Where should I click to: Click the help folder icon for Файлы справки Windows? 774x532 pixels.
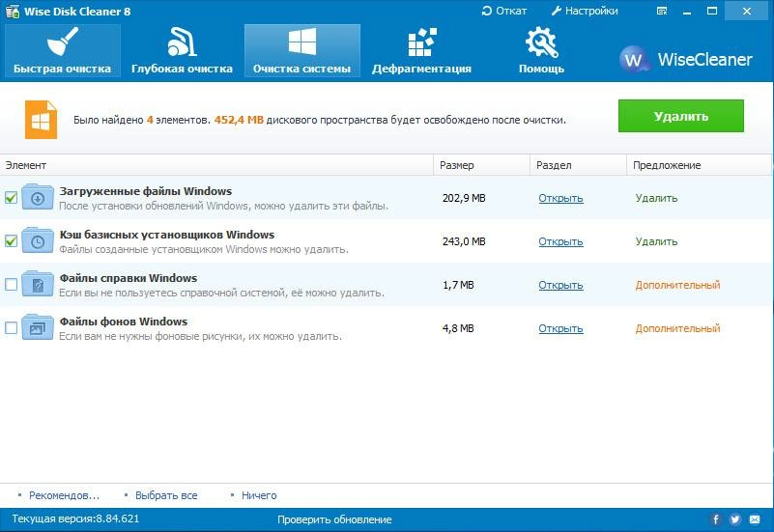[38, 284]
